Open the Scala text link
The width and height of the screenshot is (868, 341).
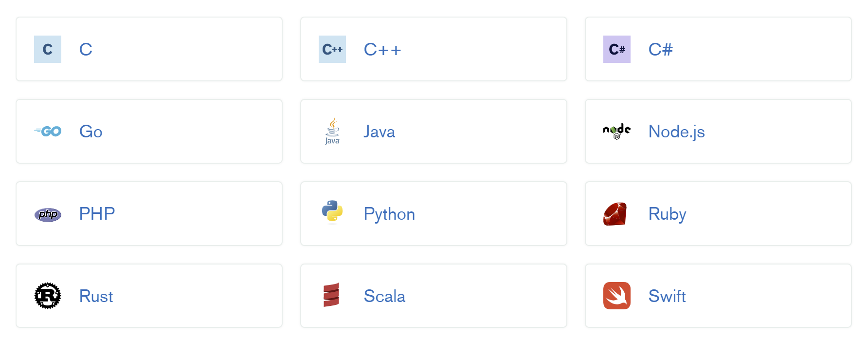384,296
